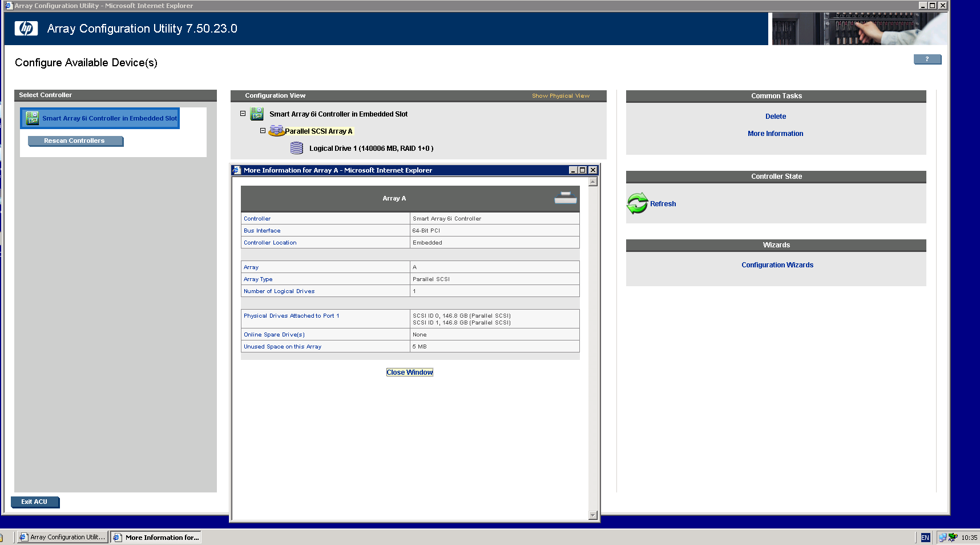This screenshot has height=545, width=980.
Task: Click the 'Parallel SCSI' value cell
Action: click(x=495, y=279)
